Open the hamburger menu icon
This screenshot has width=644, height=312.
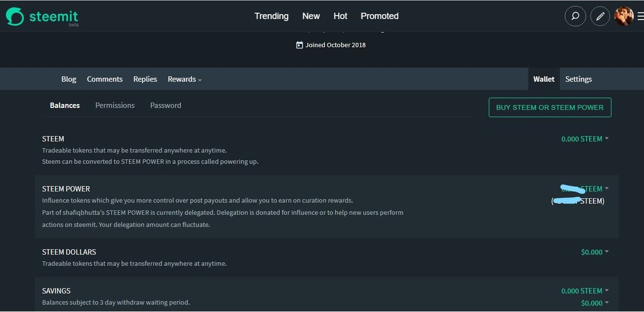640,16
